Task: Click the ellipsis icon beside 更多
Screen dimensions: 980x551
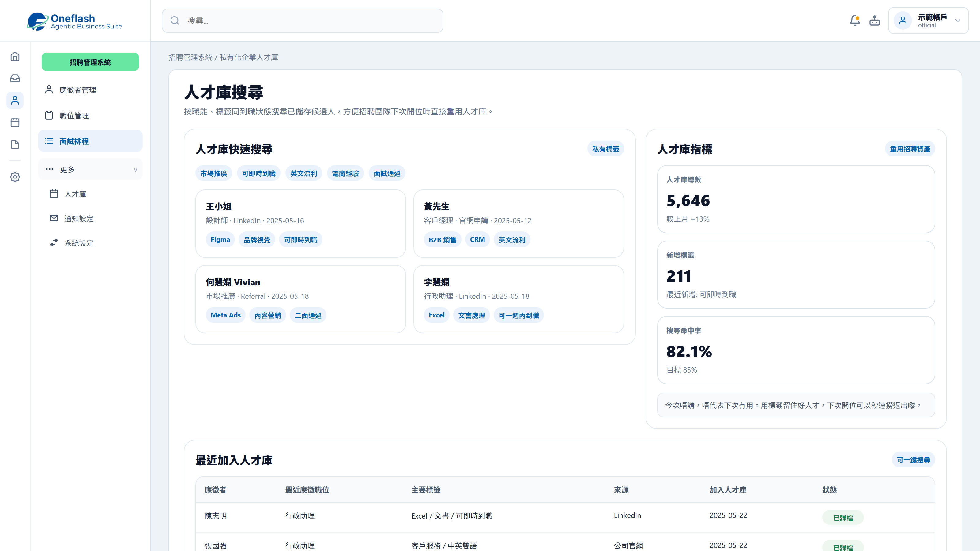Action: (x=49, y=169)
